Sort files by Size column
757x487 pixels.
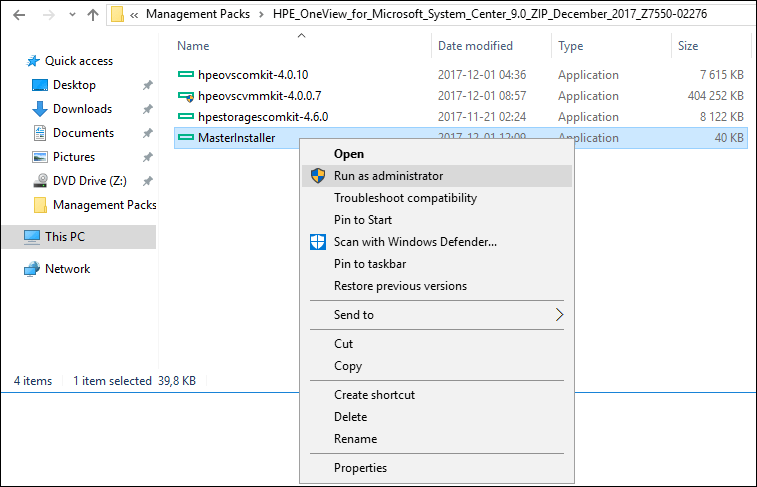[688, 46]
